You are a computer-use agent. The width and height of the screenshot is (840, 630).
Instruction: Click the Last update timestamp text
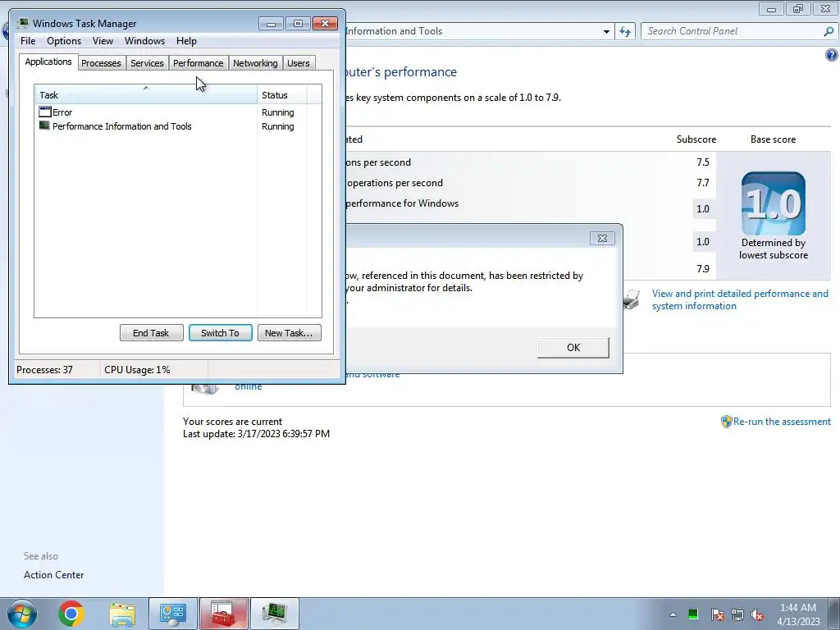[x=256, y=434]
